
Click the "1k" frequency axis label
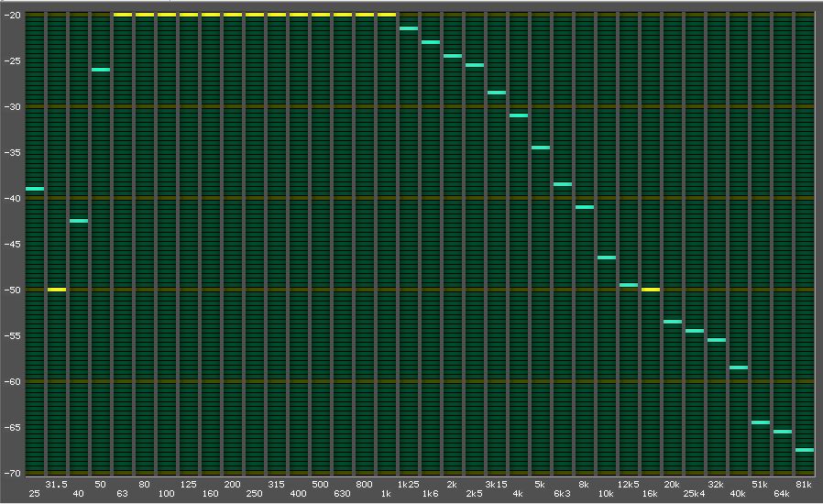[x=387, y=494]
